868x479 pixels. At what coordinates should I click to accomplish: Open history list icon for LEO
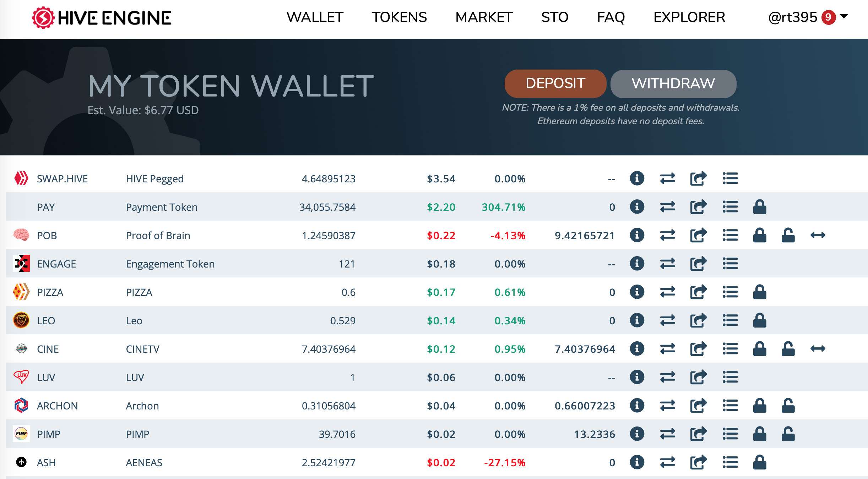point(730,320)
